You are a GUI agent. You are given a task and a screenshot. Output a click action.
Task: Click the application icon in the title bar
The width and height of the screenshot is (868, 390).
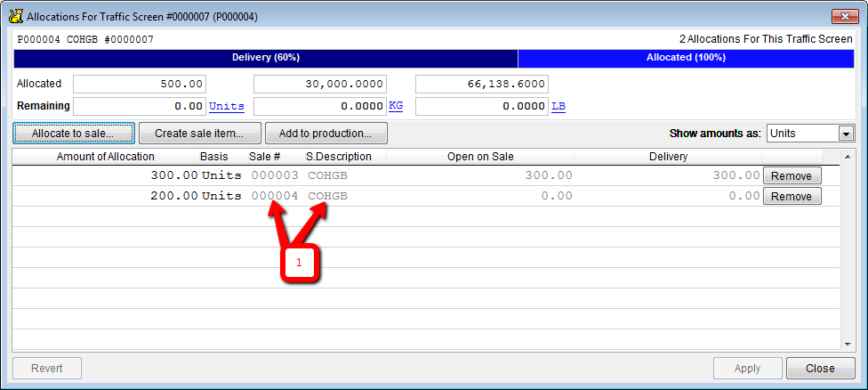point(15,17)
